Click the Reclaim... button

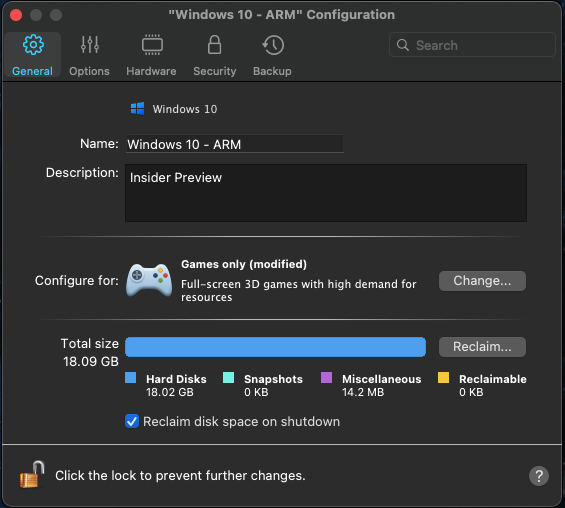(482, 347)
